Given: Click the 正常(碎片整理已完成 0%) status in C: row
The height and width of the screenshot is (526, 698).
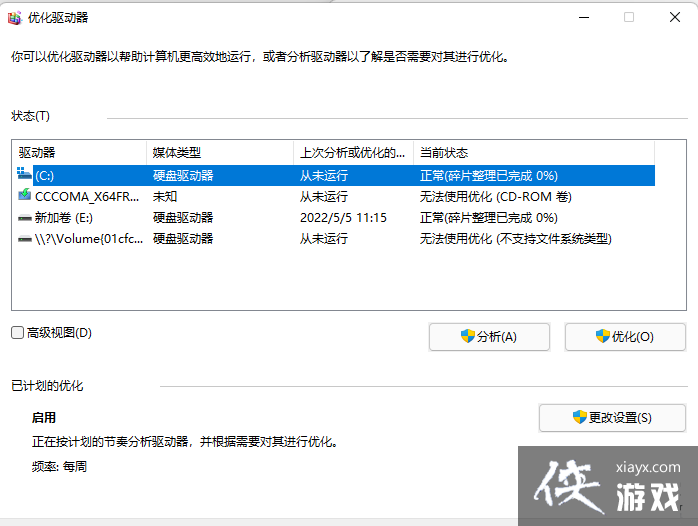Looking at the screenshot, I should 489,176.
